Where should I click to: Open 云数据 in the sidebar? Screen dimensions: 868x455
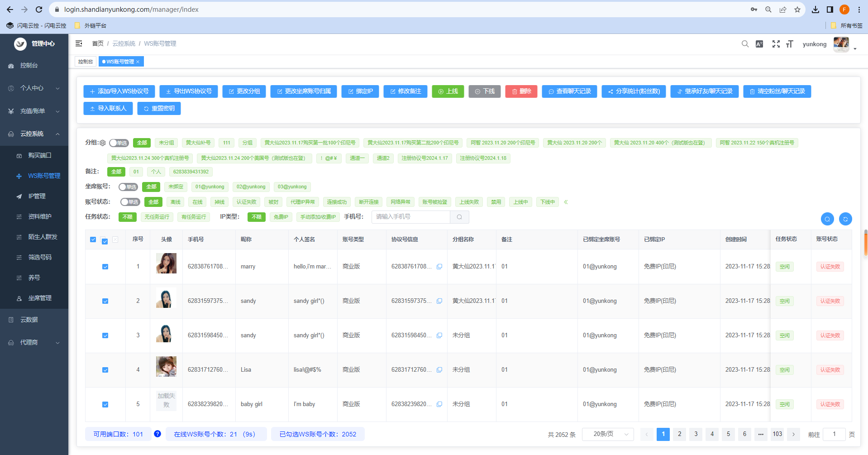pyautogui.click(x=34, y=320)
